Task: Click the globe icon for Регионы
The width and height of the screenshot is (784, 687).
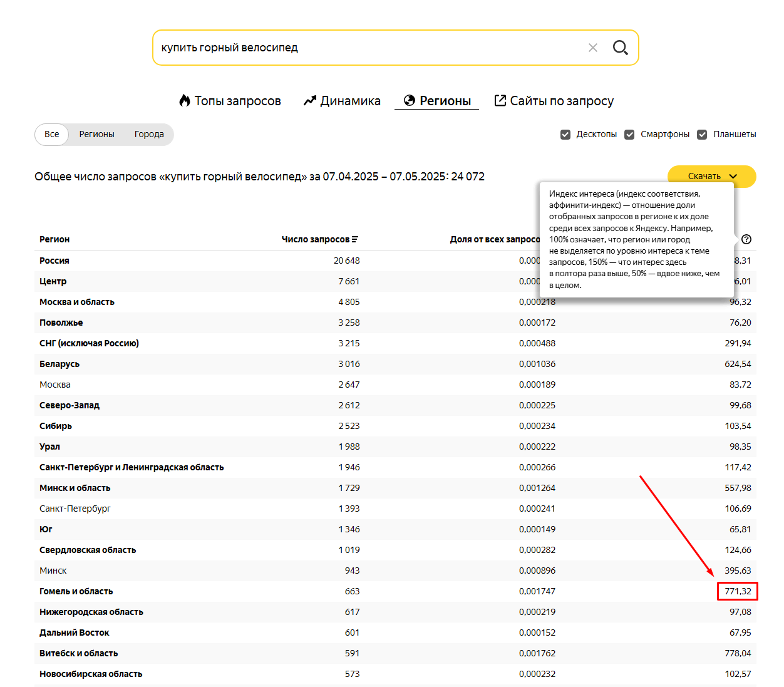Action: pos(410,101)
